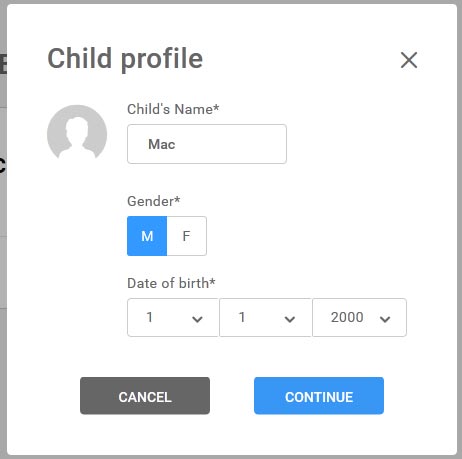The height and width of the screenshot is (459, 462).
Task: Select the F gender option
Action: click(x=187, y=236)
